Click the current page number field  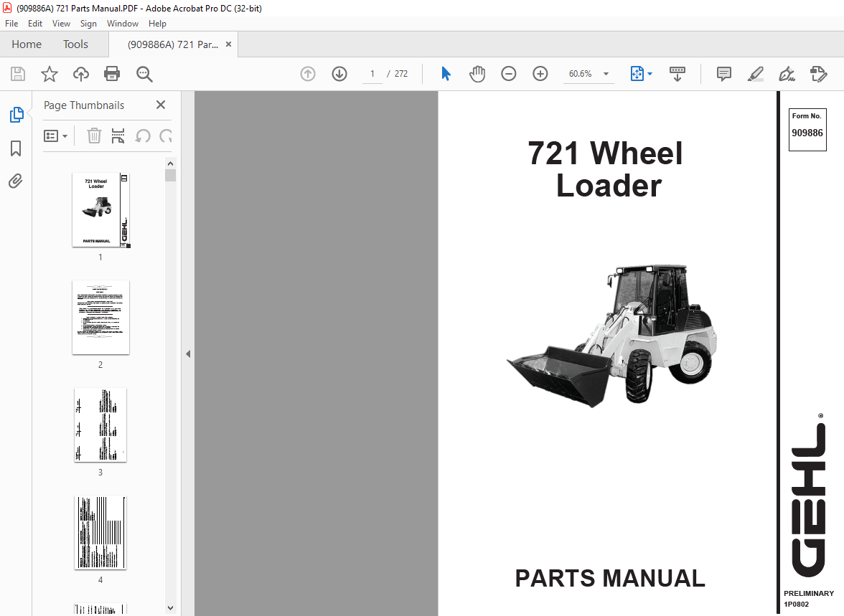372,74
